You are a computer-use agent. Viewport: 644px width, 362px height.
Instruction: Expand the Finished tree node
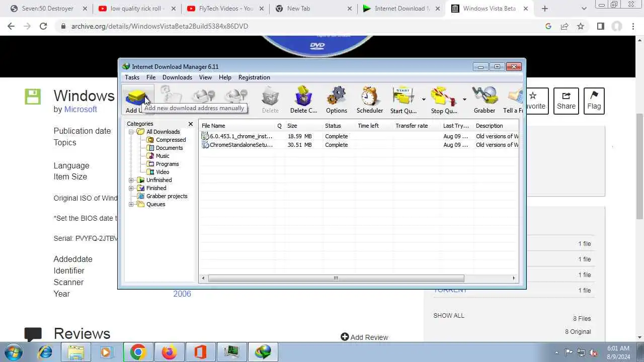coord(131,188)
